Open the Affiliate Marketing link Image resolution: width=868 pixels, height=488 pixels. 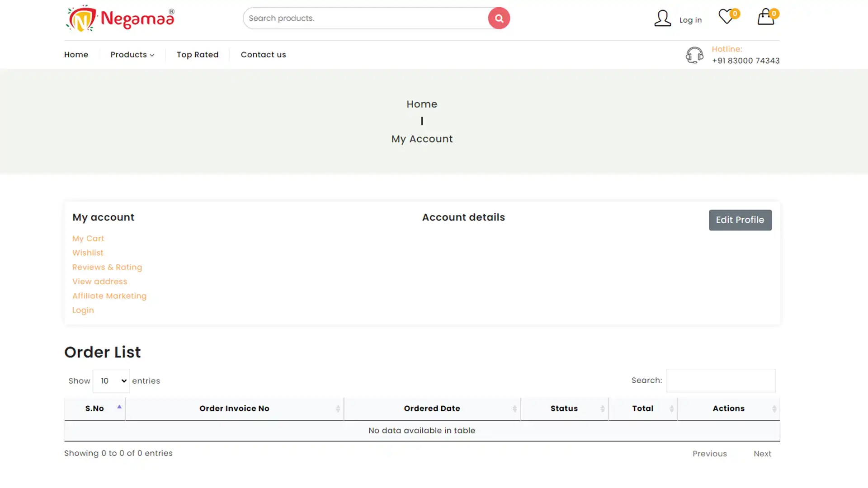coord(109,296)
